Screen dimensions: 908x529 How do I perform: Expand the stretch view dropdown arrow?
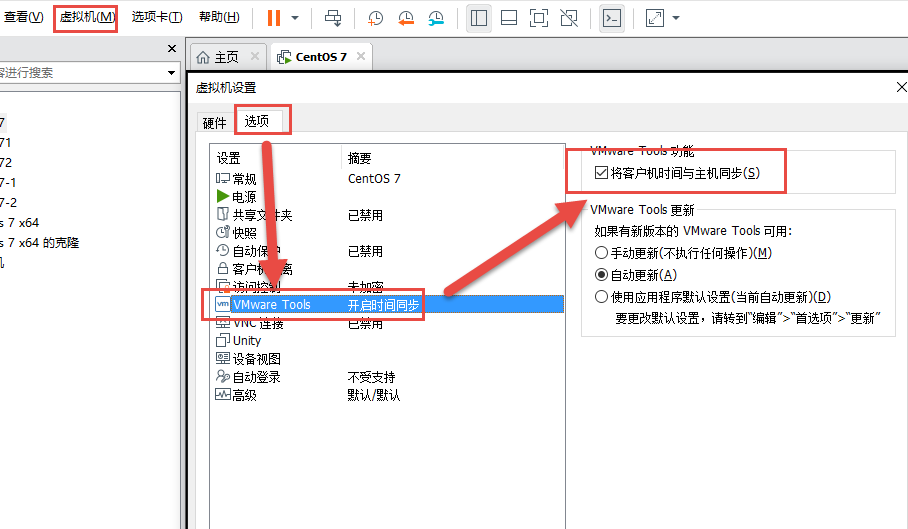click(x=677, y=18)
